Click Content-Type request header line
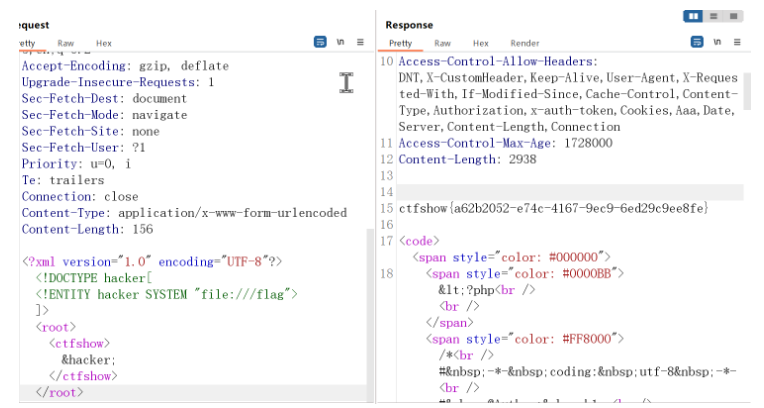 pyautogui.click(x=184, y=213)
